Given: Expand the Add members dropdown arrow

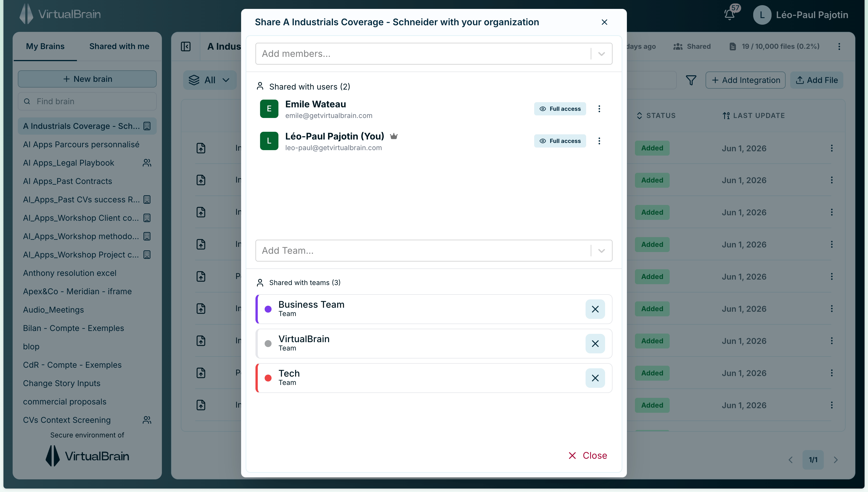Looking at the screenshot, I should (601, 54).
